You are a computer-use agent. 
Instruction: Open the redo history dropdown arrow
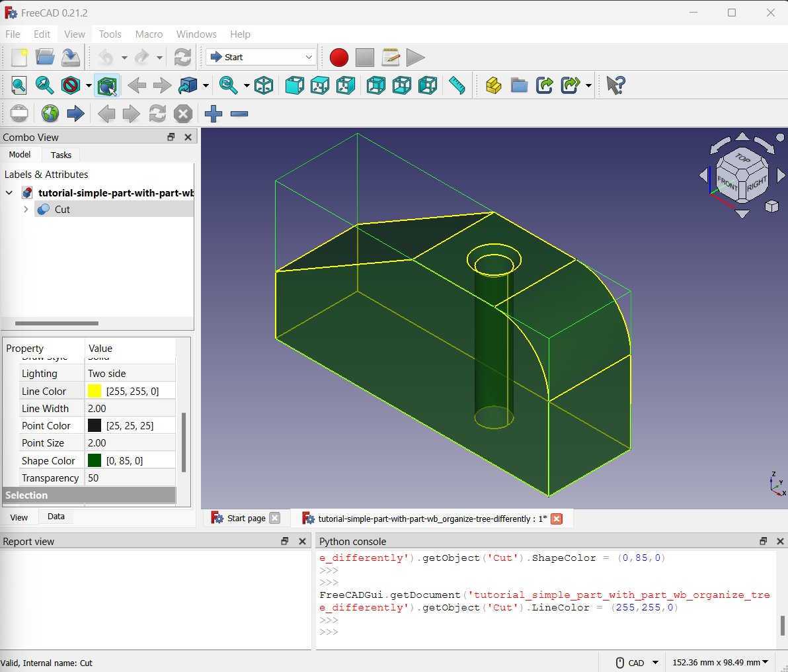[x=159, y=58]
